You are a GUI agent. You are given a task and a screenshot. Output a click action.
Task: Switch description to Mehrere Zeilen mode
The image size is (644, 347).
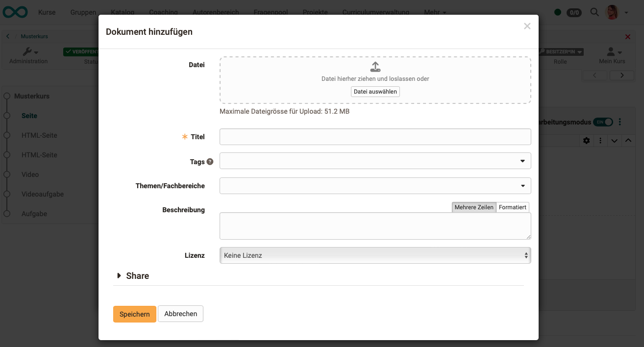[473, 207]
